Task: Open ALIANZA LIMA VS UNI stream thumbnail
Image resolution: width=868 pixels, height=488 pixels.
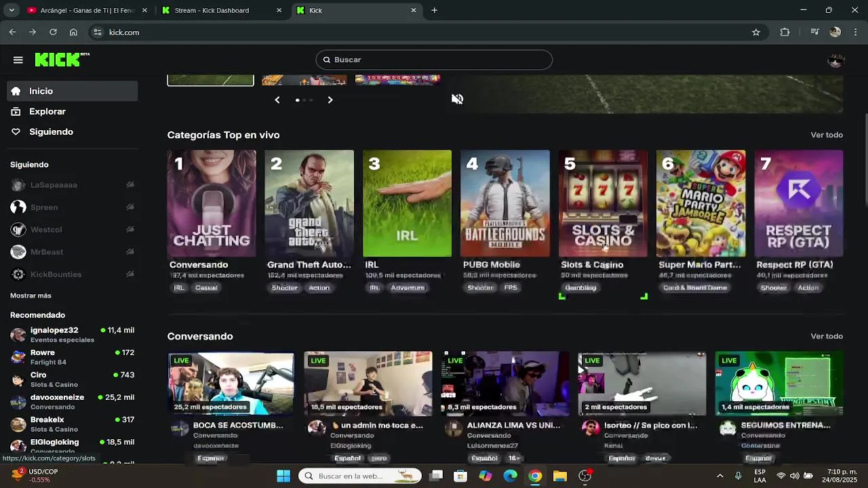Action: coord(505,383)
